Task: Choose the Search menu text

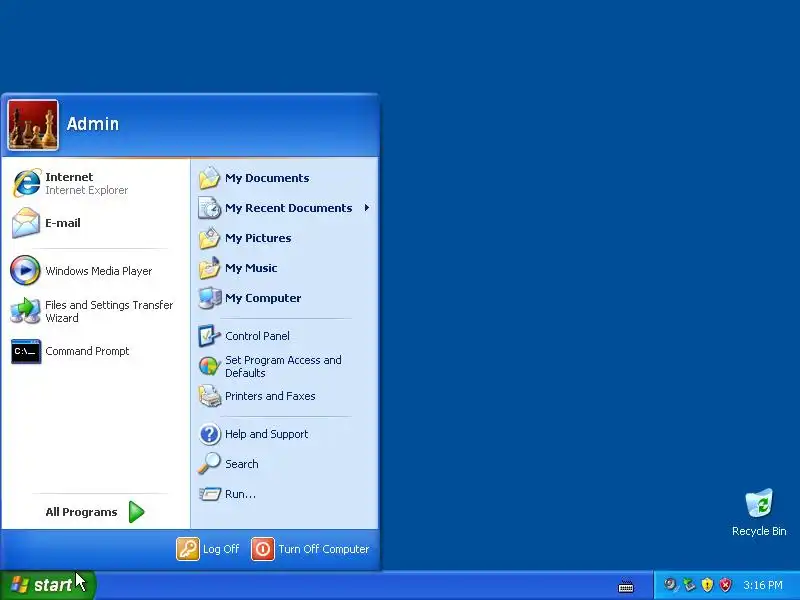Action: 242,464
